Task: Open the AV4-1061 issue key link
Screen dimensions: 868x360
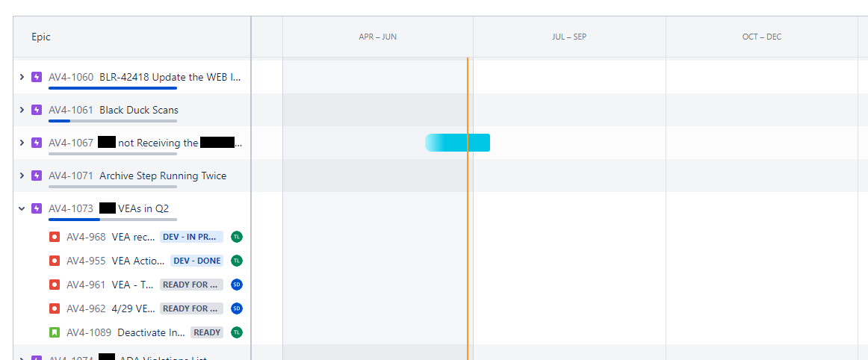Action: pyautogui.click(x=71, y=111)
